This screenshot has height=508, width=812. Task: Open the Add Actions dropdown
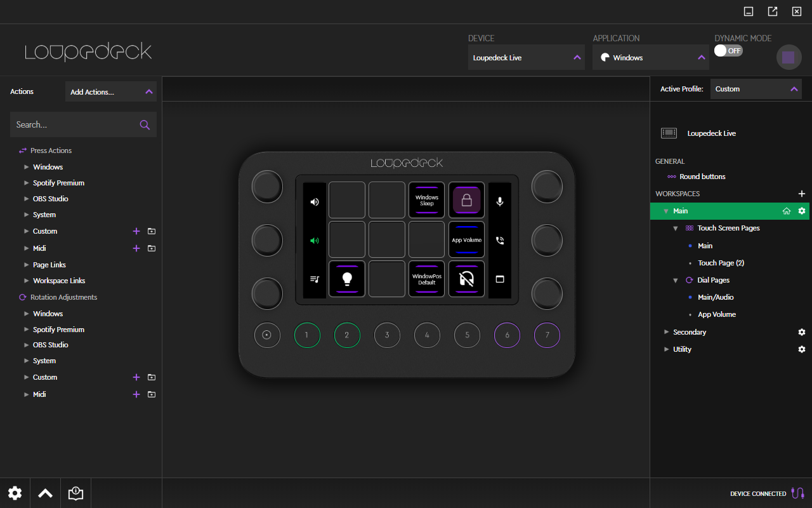click(x=111, y=91)
